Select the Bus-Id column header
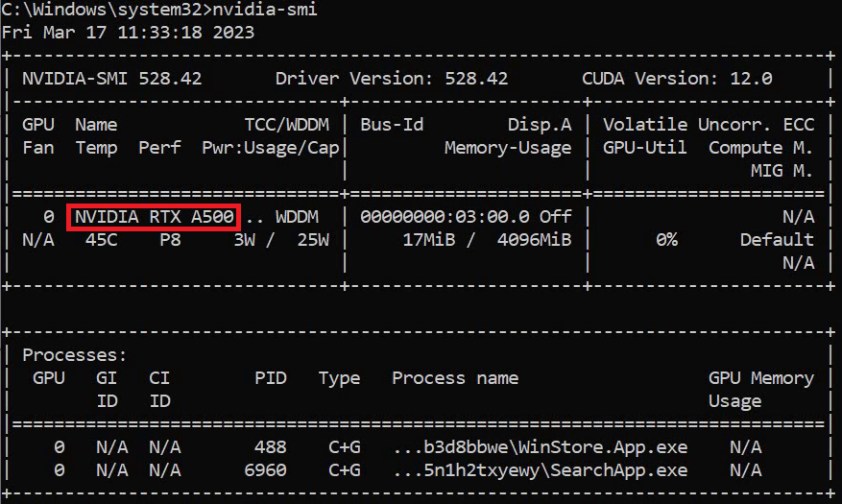Screen dimensions: 842x504 (x=392, y=125)
